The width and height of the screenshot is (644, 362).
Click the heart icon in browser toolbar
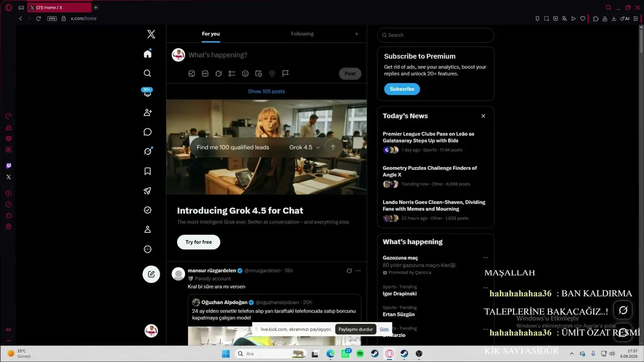click(583, 19)
